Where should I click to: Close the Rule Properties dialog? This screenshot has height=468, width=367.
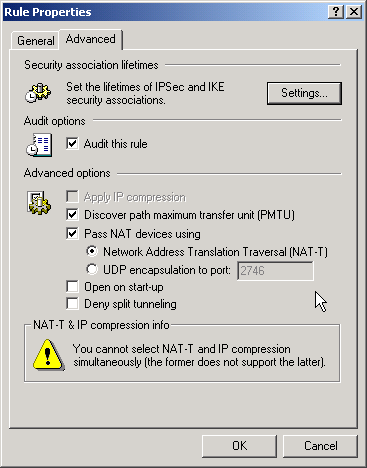pos(354,12)
